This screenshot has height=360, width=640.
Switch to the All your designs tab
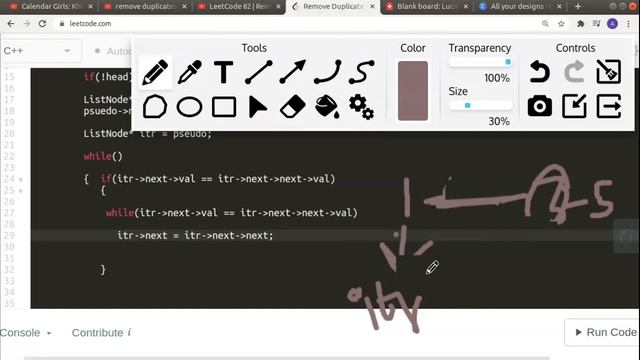[521, 7]
